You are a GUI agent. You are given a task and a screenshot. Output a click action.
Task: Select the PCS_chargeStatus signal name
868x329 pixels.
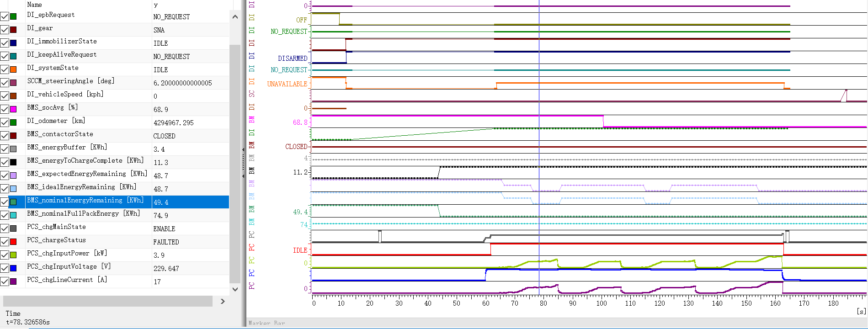pyautogui.click(x=56, y=240)
